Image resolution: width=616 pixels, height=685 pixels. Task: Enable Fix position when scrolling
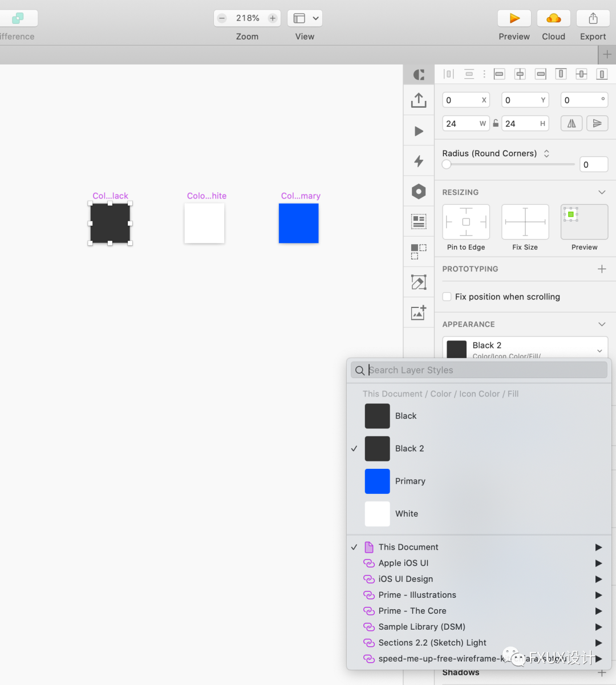pyautogui.click(x=447, y=297)
